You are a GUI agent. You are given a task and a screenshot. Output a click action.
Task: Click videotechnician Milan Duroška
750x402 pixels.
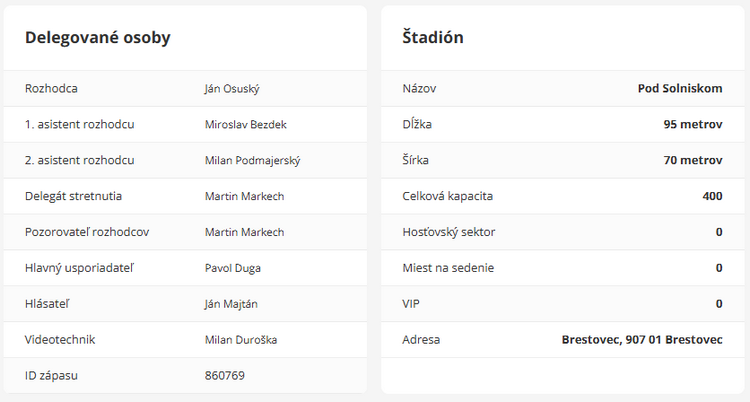[240, 340]
